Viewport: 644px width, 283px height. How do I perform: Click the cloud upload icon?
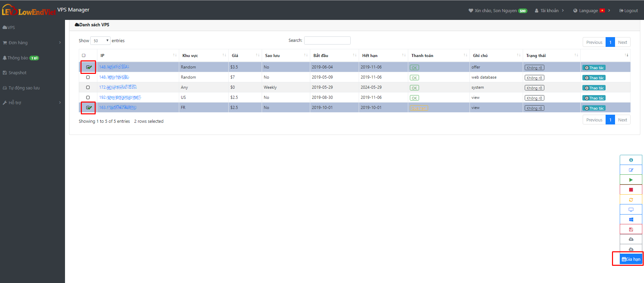tap(631, 239)
